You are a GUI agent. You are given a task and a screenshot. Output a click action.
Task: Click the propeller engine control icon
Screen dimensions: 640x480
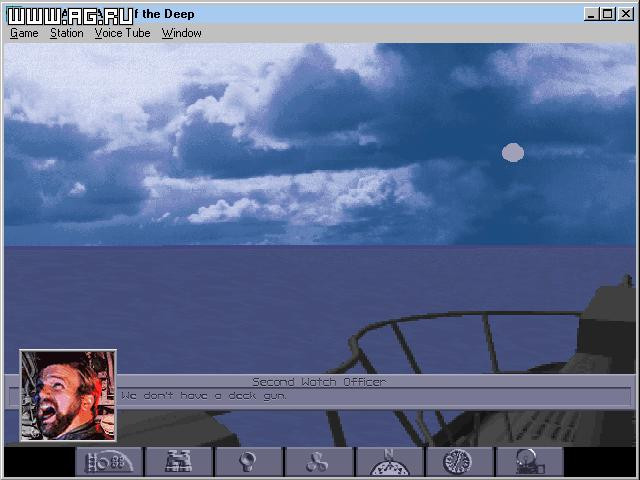[x=319, y=461]
